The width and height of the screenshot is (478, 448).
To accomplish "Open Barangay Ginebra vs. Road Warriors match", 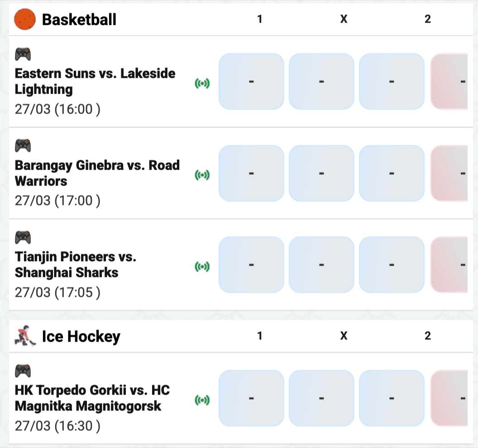I will pyautogui.click(x=97, y=173).
